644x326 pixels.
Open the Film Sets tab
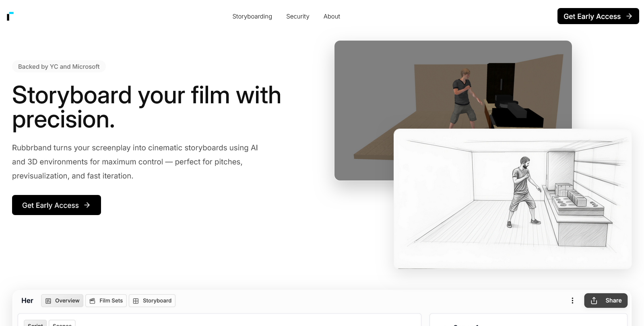pos(106,301)
